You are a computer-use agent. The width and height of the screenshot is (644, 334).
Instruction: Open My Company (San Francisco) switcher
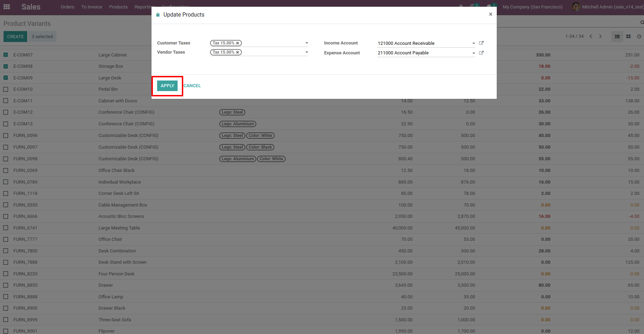[532, 7]
